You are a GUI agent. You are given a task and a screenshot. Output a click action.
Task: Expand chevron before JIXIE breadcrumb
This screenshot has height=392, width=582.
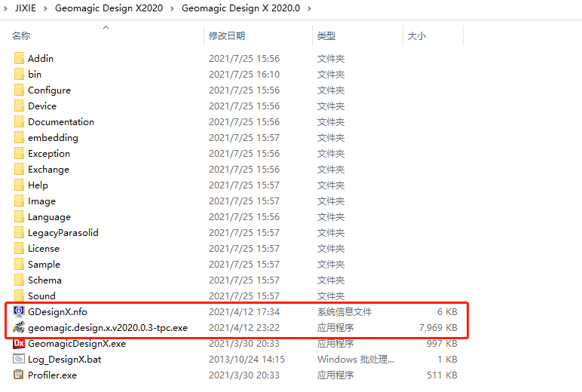click(x=5, y=8)
